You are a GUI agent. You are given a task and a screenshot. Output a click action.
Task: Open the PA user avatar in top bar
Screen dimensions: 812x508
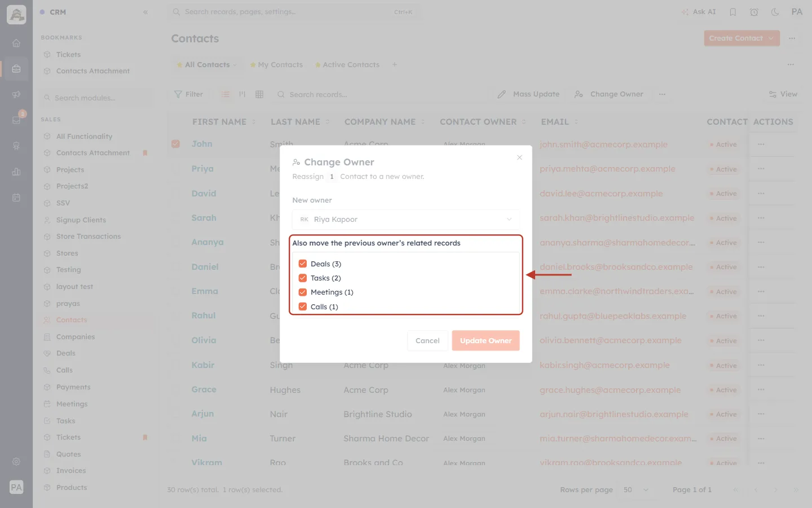(x=797, y=12)
